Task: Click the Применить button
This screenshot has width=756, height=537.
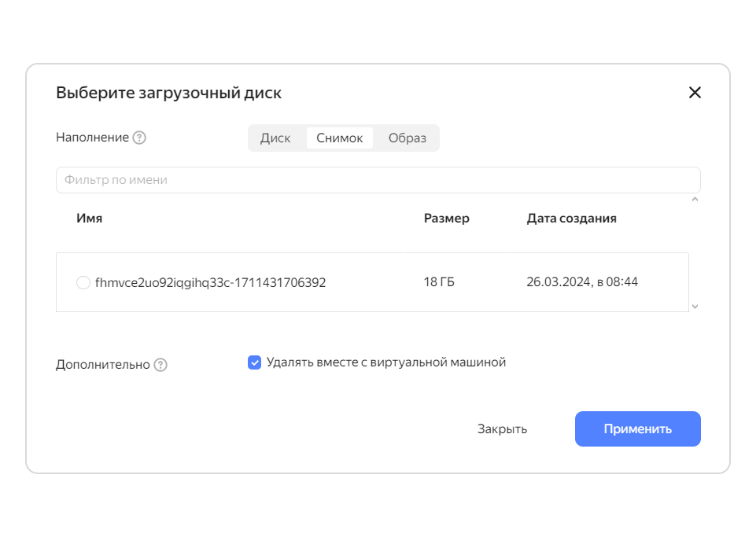Action: (637, 429)
